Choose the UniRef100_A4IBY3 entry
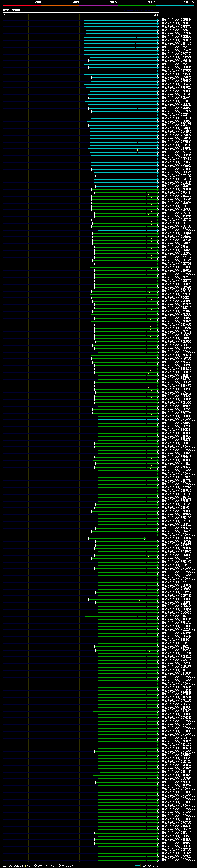197x868 pixels. pyautogui.click(x=177, y=711)
